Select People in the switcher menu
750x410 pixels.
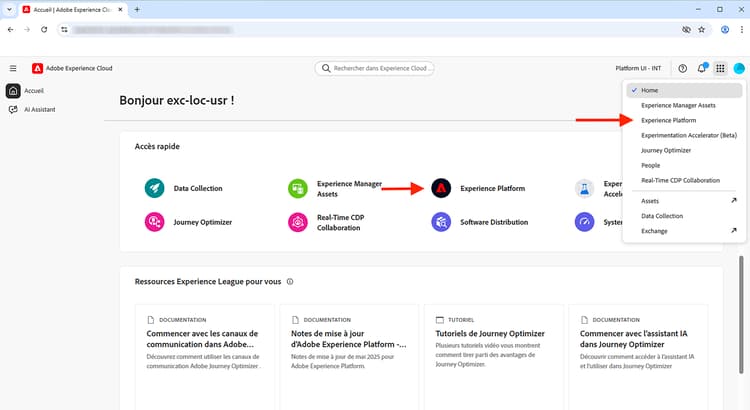click(x=684, y=165)
